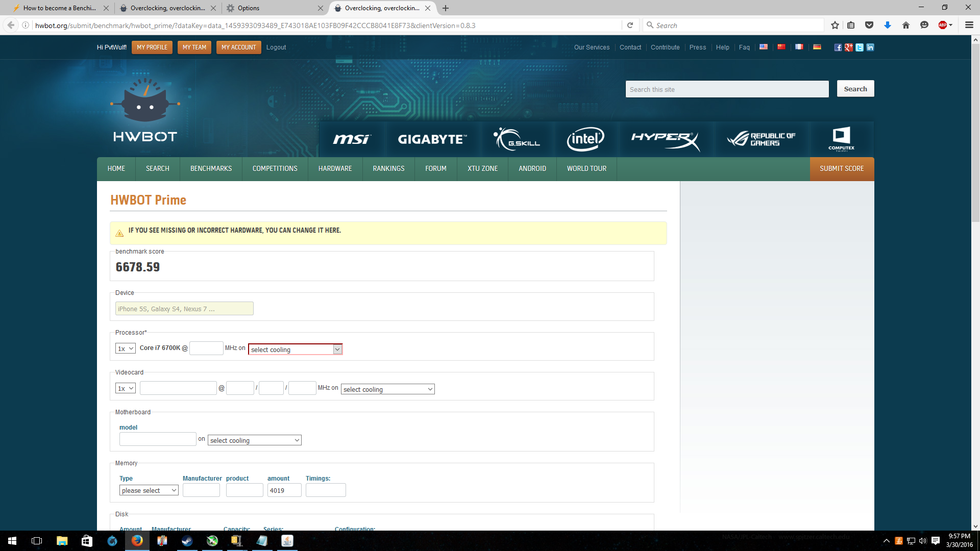
Task: Open the memory Type please select dropdown
Action: point(149,490)
